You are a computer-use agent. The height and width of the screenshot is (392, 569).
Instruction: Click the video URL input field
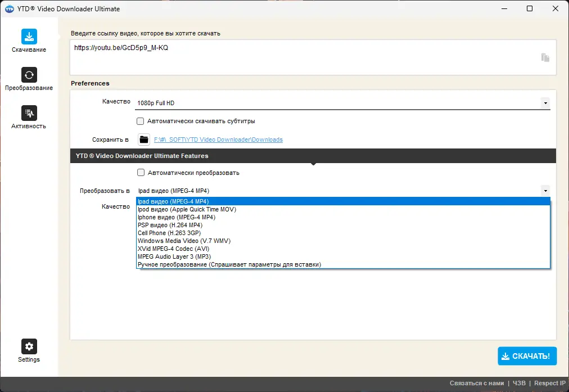click(313, 57)
